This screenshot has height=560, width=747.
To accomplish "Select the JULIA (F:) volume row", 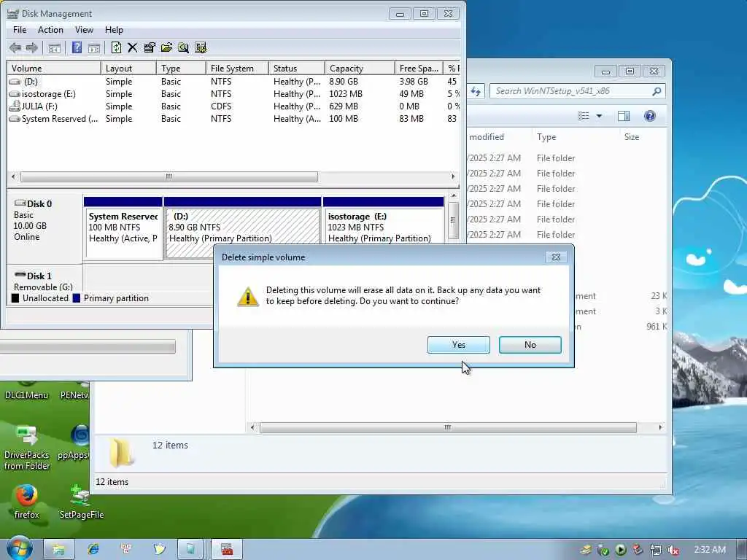I will coord(233,106).
